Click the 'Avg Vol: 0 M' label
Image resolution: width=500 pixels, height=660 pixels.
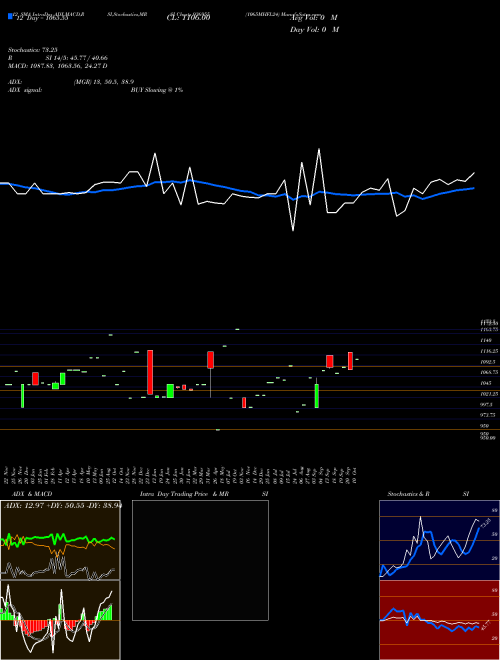point(314,18)
